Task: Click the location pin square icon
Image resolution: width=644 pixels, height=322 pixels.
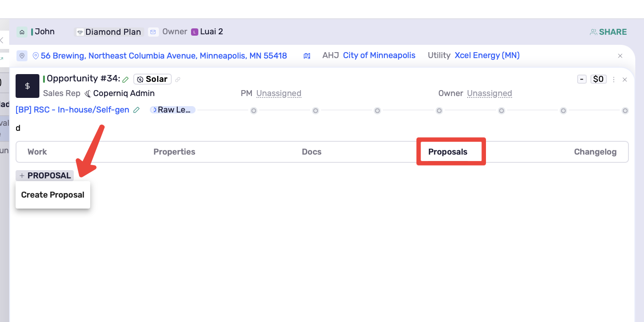Action: [x=22, y=56]
